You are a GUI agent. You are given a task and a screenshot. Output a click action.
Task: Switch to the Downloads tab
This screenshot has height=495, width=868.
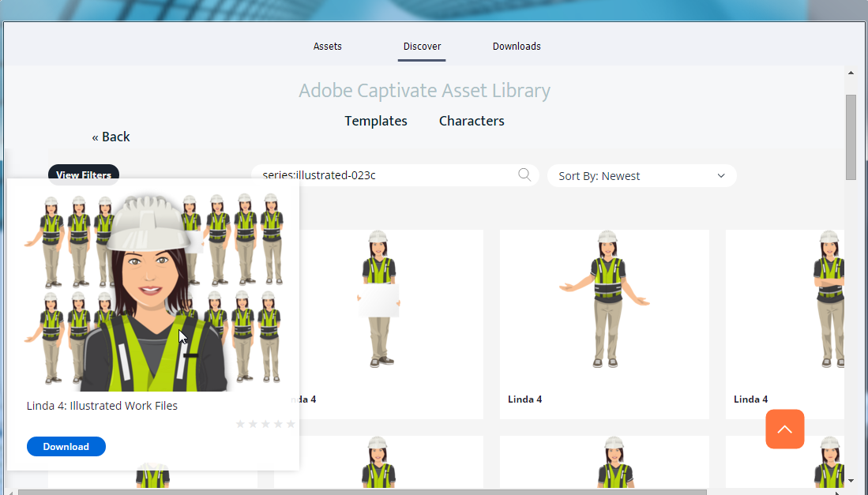[517, 47]
